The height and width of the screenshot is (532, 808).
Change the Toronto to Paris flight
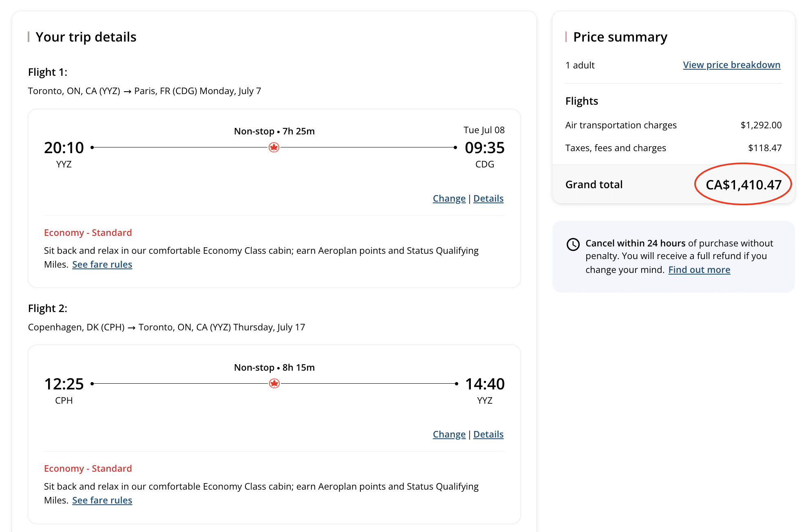[449, 199]
